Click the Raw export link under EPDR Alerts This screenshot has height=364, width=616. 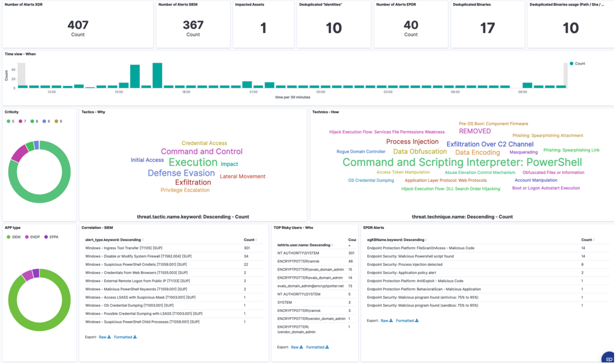(x=384, y=321)
